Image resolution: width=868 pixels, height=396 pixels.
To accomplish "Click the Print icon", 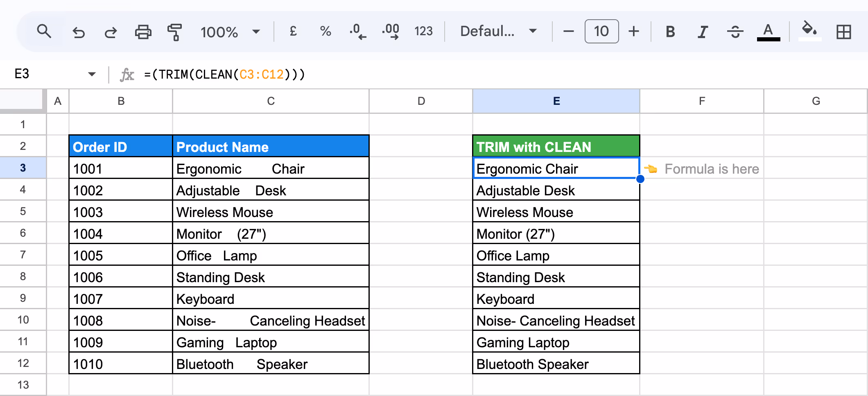I will coord(143,32).
